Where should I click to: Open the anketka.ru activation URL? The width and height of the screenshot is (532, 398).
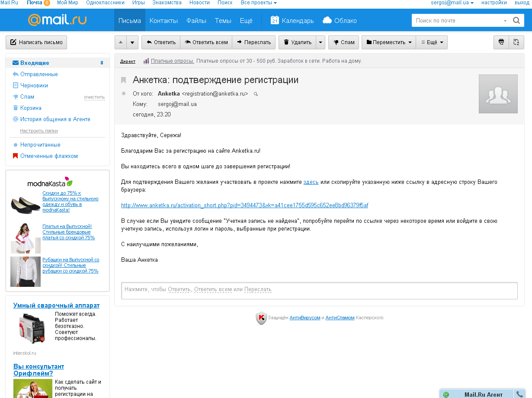(x=245, y=205)
